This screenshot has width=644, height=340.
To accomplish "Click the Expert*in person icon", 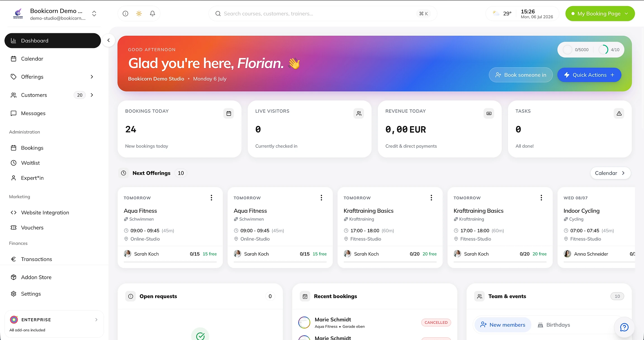I will (13, 178).
